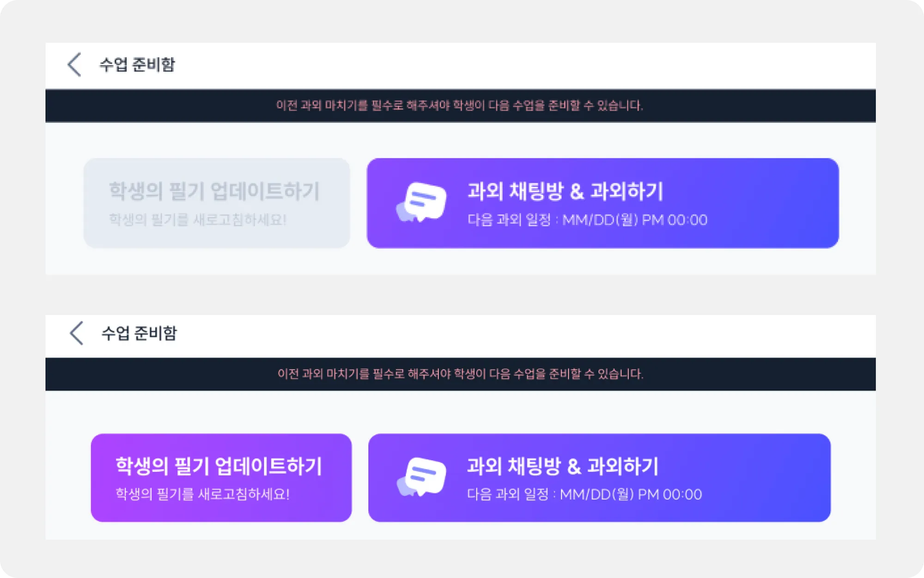Open 과외 채팅방 & 과외하기 in the upper panel

point(565,191)
